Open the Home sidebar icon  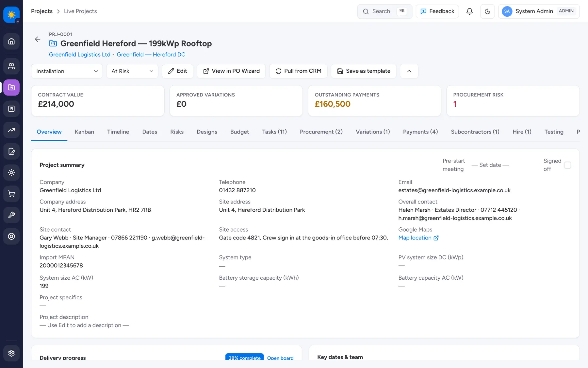11,41
